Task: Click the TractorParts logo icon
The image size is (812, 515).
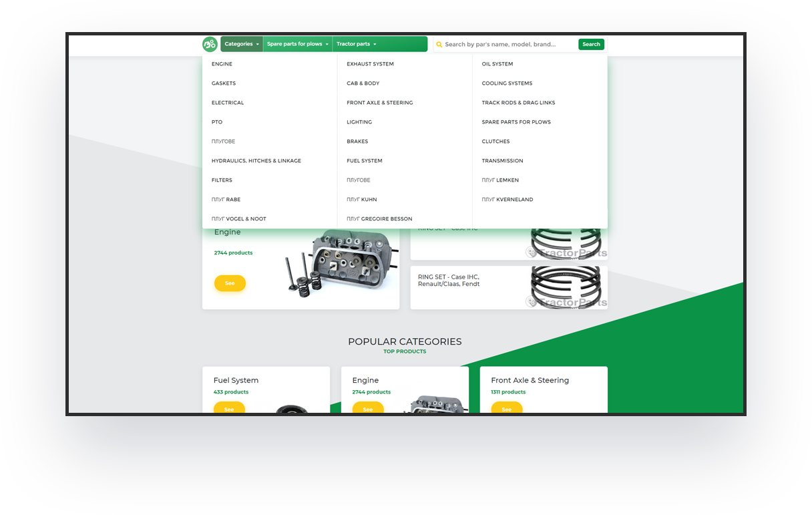Action: tap(210, 44)
